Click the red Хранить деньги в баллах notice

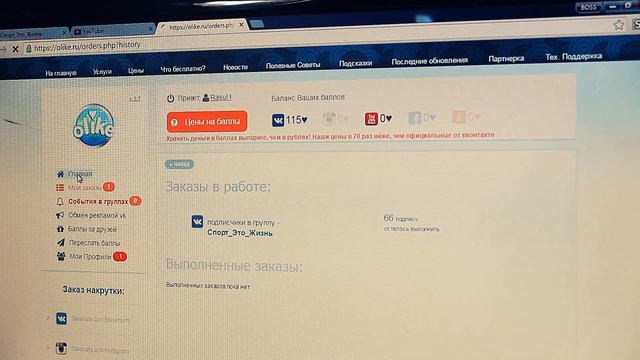pos(330,137)
